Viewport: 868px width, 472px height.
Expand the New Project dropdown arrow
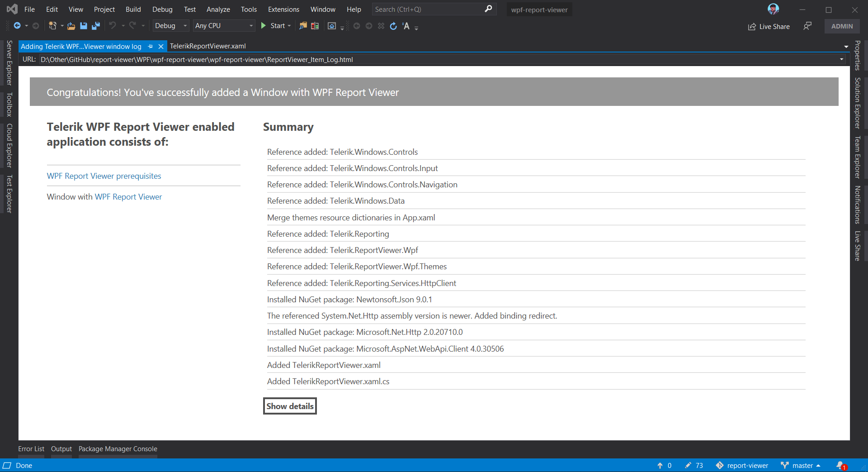click(x=62, y=26)
